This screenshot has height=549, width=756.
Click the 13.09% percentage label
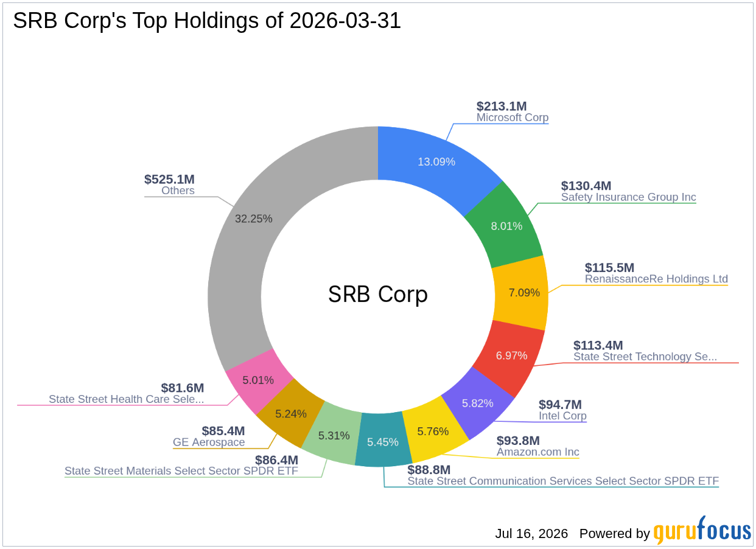click(436, 162)
